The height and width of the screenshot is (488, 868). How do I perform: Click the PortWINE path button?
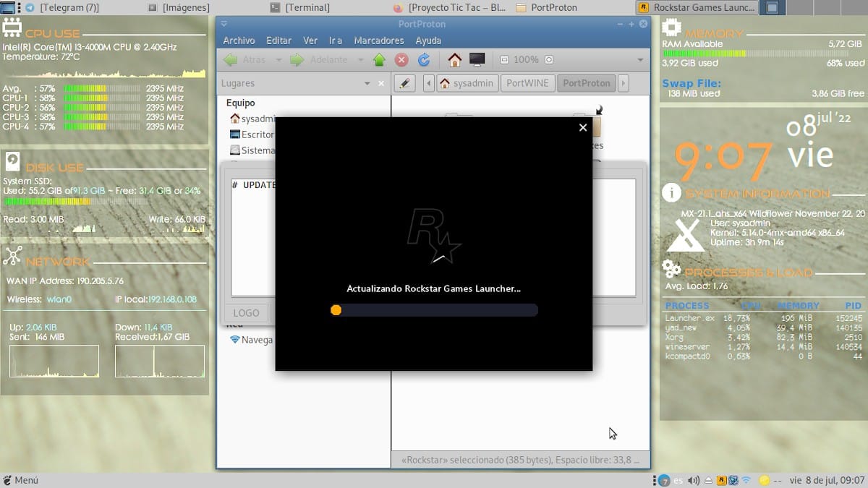[527, 83]
